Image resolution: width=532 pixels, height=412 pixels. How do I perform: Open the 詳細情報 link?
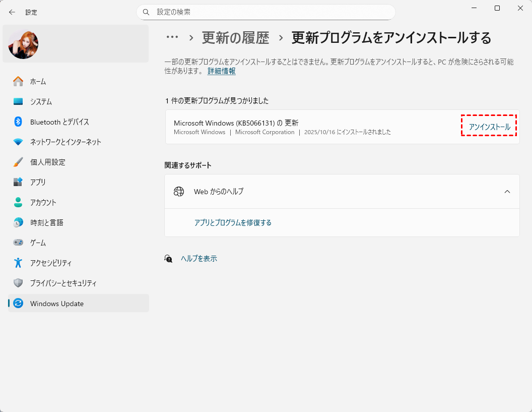[222, 71]
